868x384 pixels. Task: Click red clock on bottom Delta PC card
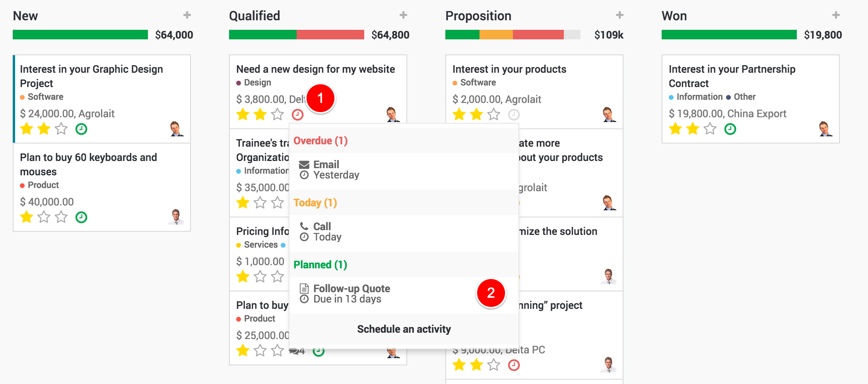[x=514, y=365]
